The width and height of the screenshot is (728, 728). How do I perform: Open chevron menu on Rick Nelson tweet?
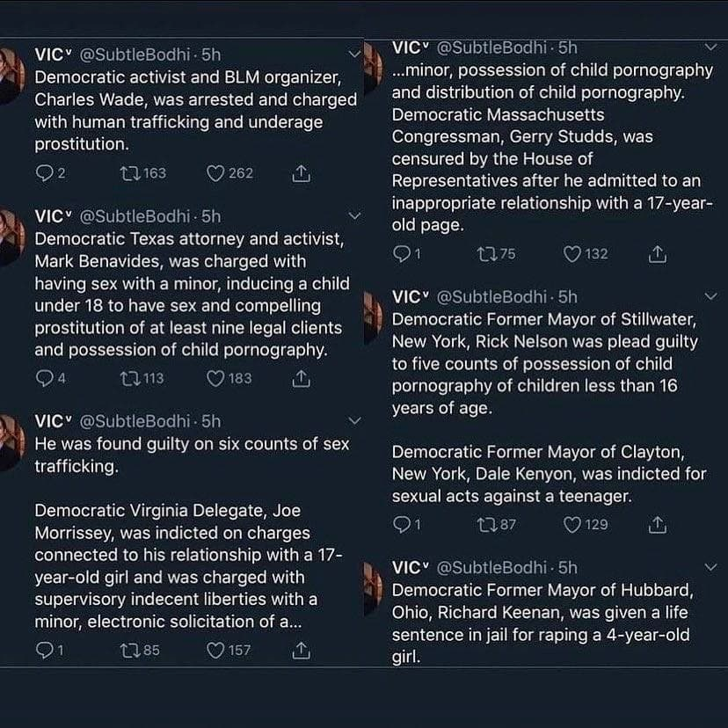pos(711,297)
